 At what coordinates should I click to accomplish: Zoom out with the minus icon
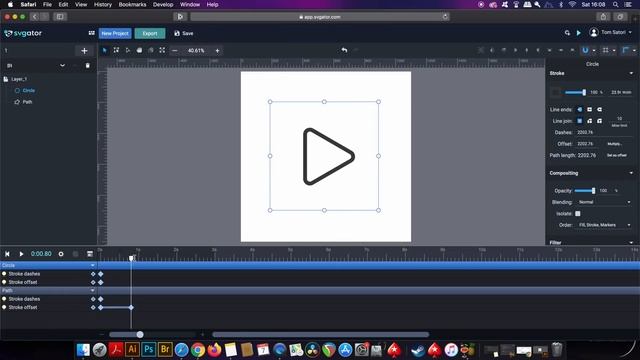[175, 51]
